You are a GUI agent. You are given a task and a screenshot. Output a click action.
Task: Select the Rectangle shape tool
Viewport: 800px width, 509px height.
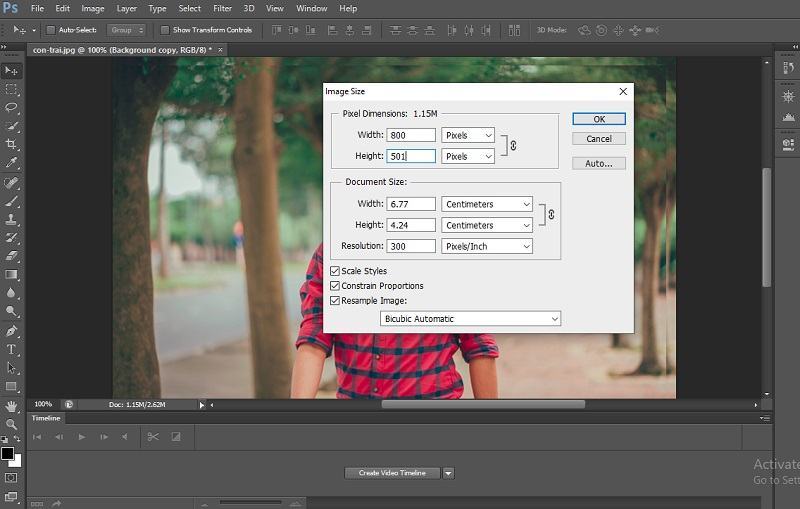tap(11, 386)
